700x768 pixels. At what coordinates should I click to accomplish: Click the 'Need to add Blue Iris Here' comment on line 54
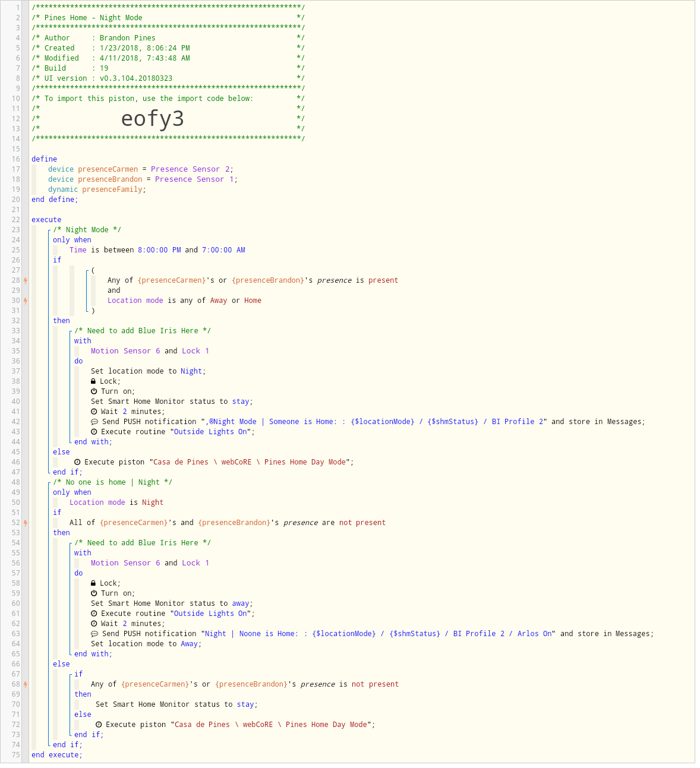[x=143, y=543]
